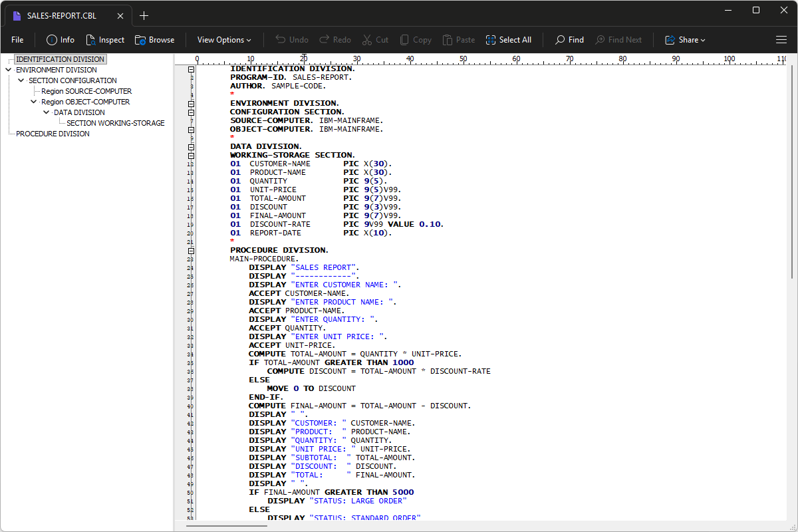
Task: Click IF TOTAL-AMOUNT GREATER THAN 1000 line
Action: click(x=331, y=362)
